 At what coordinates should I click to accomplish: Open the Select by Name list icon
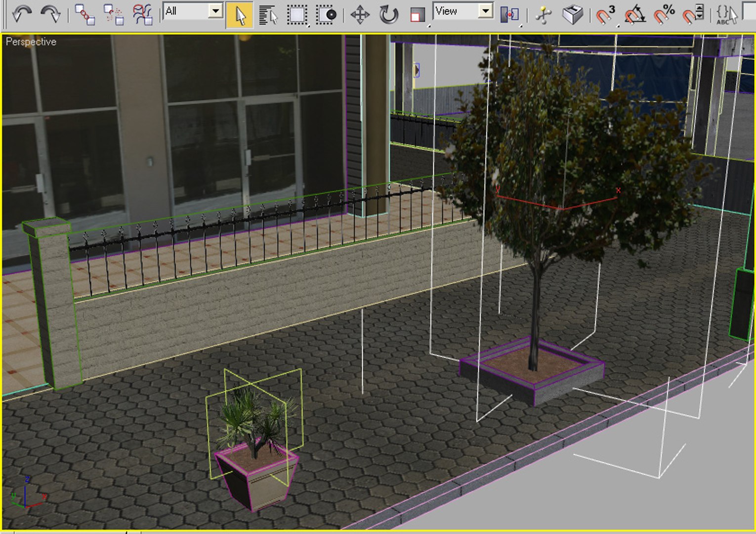pyautogui.click(x=268, y=15)
